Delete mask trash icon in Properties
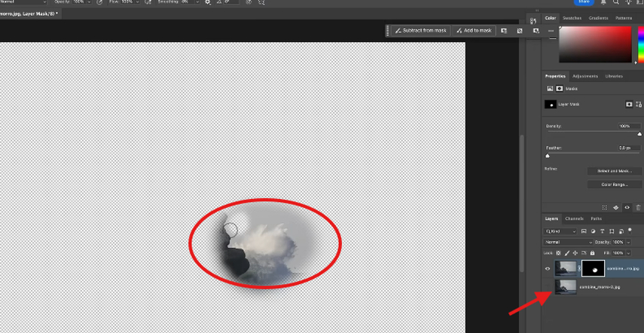The height and width of the screenshot is (333, 644). click(638, 208)
